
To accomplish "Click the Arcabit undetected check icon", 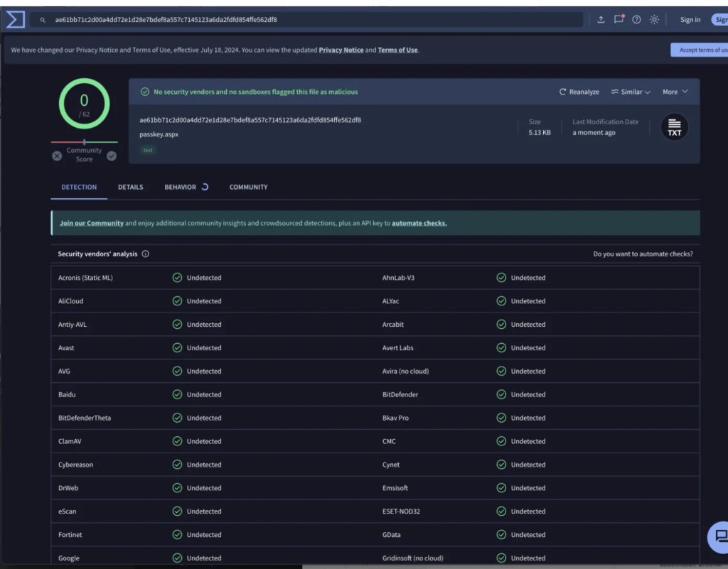I will click(501, 324).
